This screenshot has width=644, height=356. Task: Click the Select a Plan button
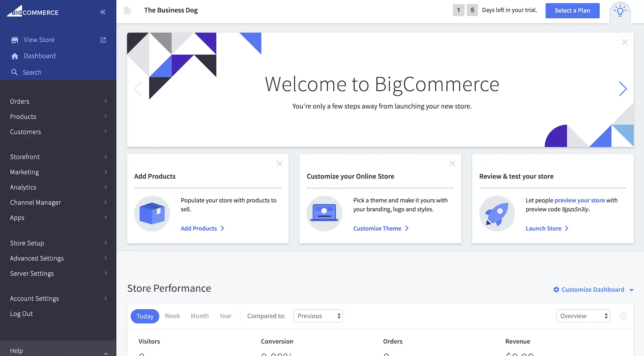(572, 11)
